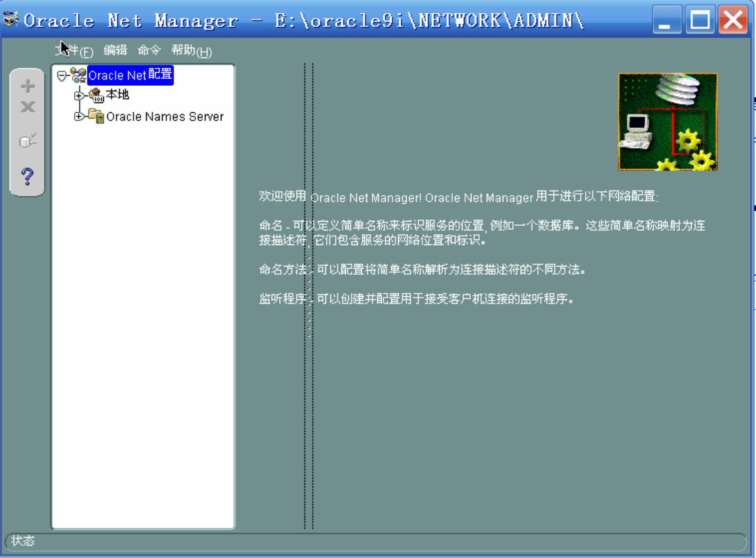Click the test service connection icon
Image resolution: width=756 pixels, height=558 pixels.
pos(28,141)
